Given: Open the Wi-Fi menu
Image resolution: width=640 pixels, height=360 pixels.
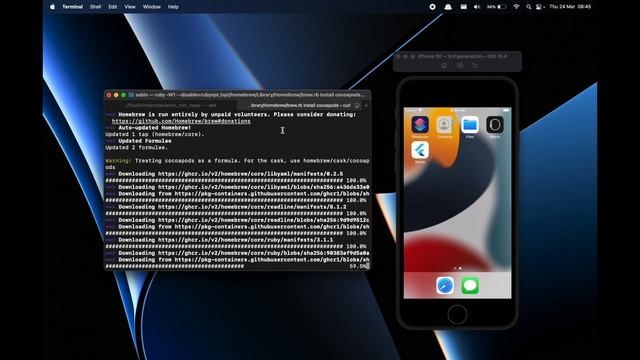Looking at the screenshot, I should click(x=516, y=7).
